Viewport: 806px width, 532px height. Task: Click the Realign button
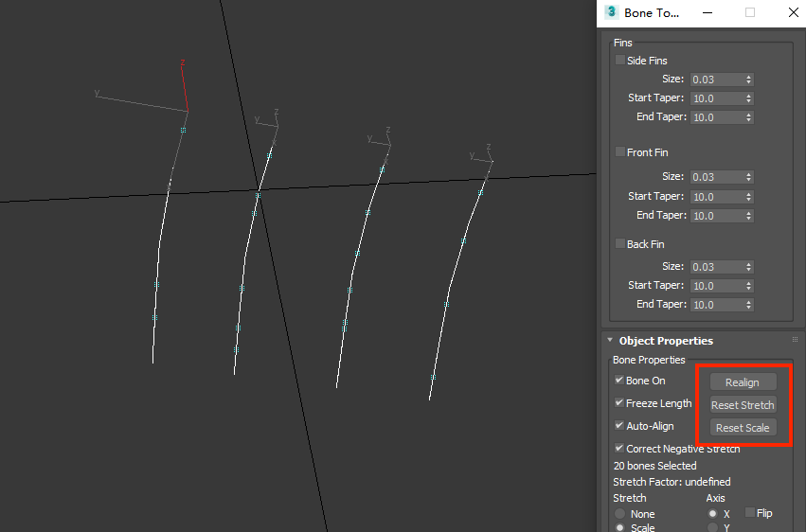(x=743, y=382)
